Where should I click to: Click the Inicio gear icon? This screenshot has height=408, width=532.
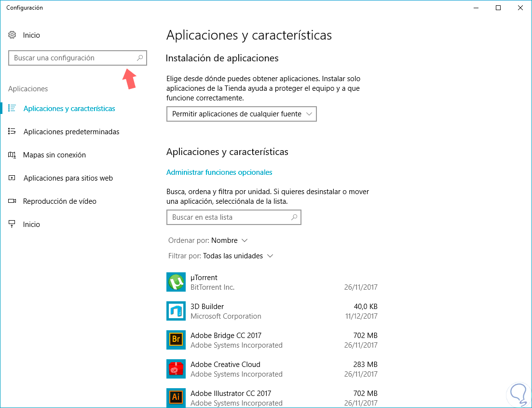(12, 35)
